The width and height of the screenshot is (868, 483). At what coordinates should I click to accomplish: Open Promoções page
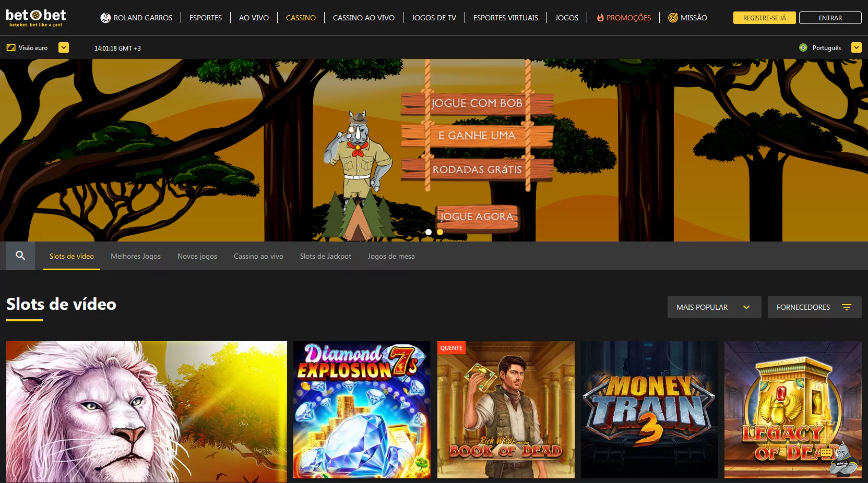tap(624, 18)
